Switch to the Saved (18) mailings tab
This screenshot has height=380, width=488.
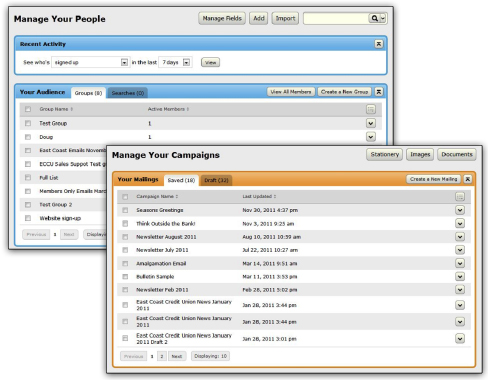(181, 180)
